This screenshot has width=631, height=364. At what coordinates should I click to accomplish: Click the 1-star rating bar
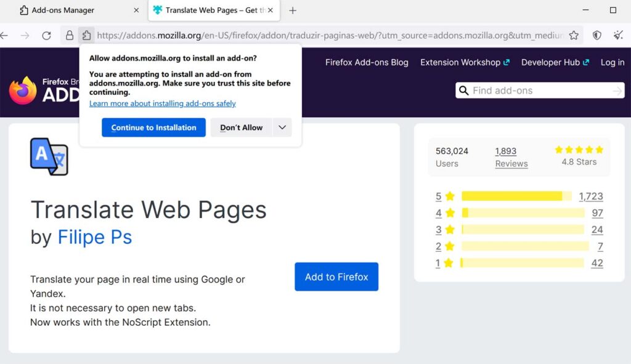coord(523,263)
